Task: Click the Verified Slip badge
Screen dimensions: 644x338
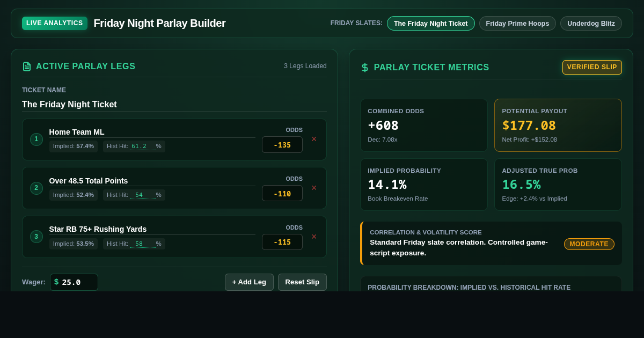Action: (592, 67)
